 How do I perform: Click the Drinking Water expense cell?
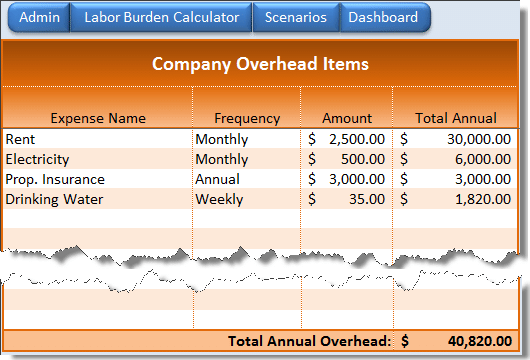pyautogui.click(x=97, y=199)
